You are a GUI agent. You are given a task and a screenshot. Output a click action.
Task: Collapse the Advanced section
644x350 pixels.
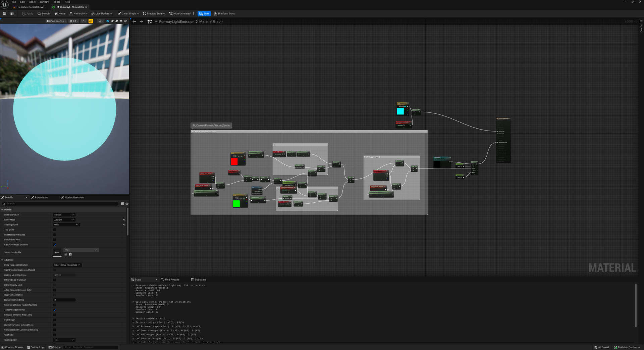pos(2,260)
